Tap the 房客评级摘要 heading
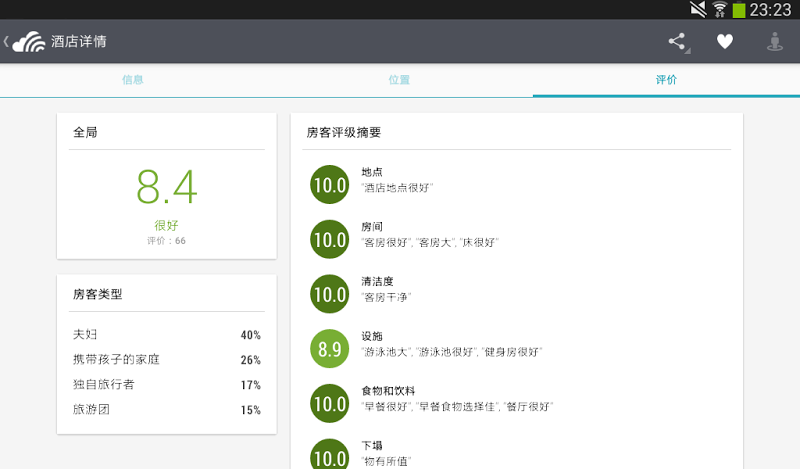This screenshot has width=800, height=469. tap(344, 133)
